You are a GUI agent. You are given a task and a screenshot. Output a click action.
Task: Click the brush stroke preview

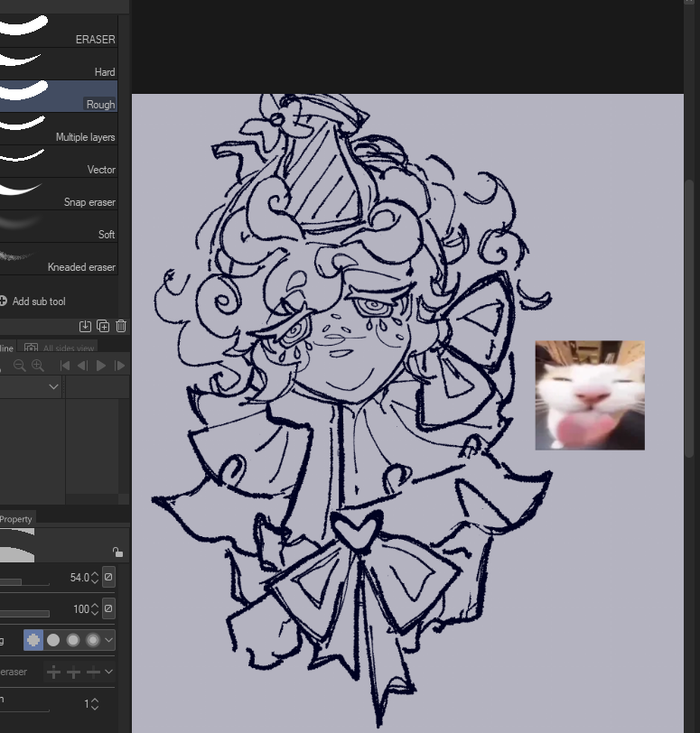click(17, 545)
